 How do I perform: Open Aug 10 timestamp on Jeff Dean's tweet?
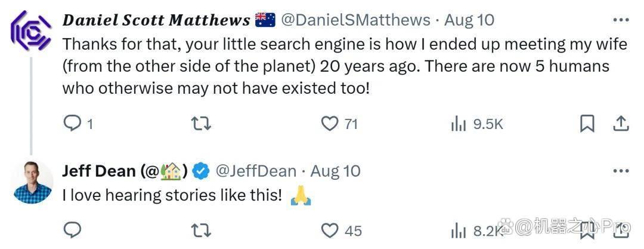(335, 171)
